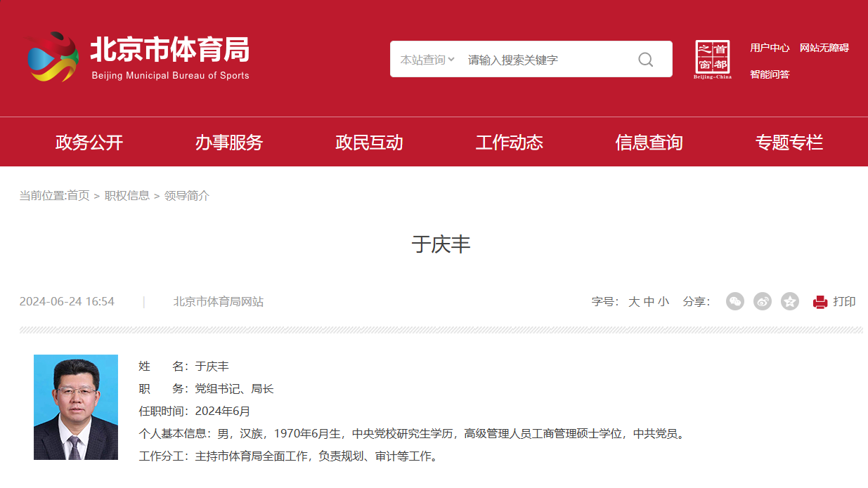Open the Capital Window Beijing-China logo

coord(712,60)
